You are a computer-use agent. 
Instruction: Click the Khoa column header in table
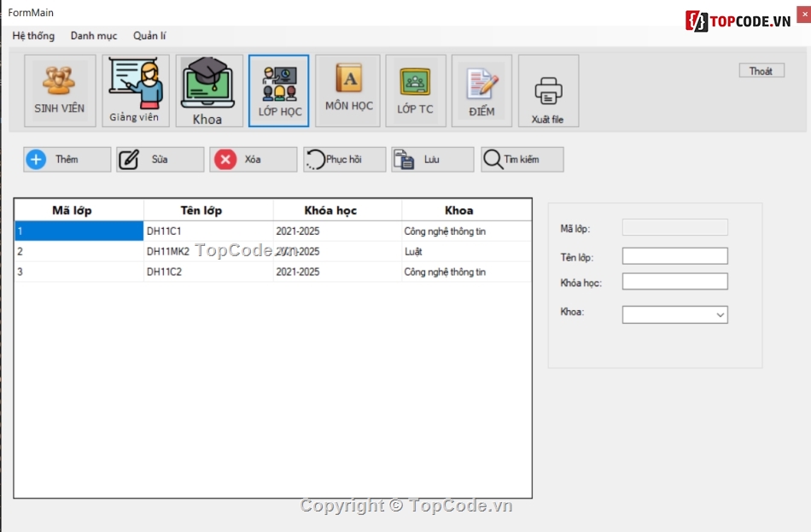click(466, 210)
